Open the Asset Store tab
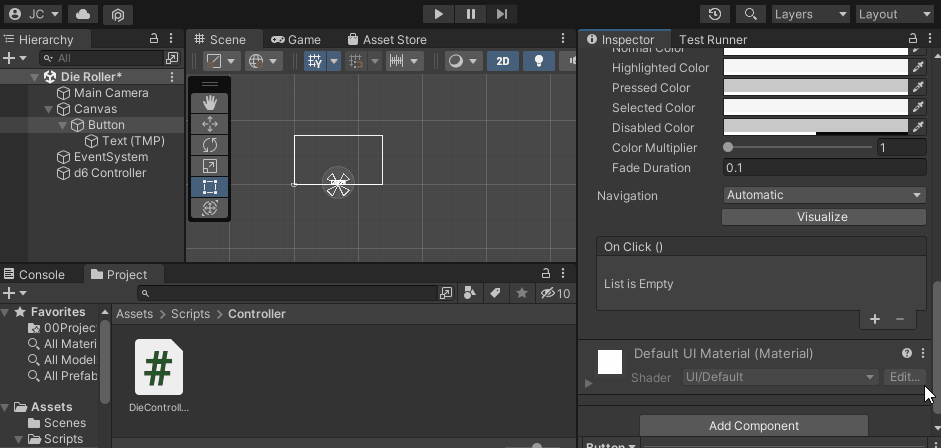 [x=387, y=40]
